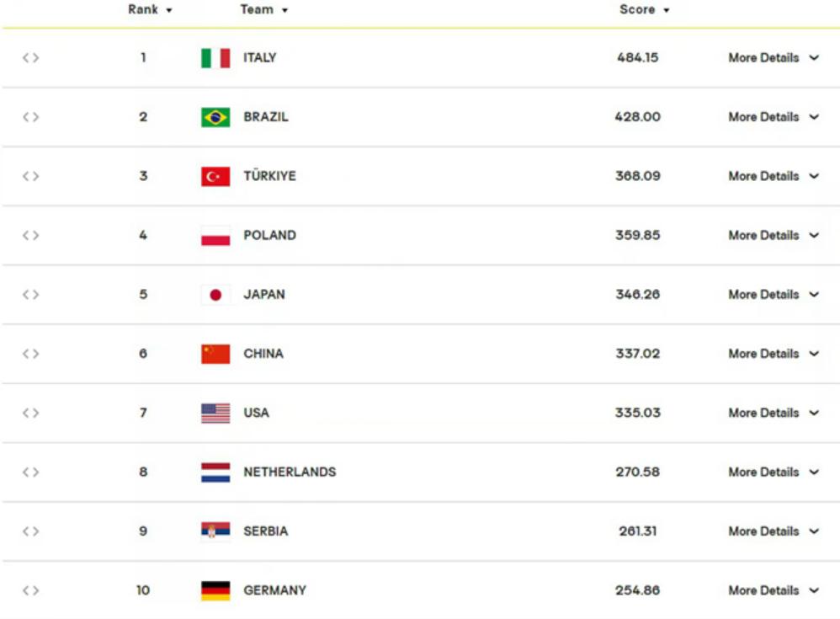
Task: Expand More Details for China
Action: (x=773, y=354)
